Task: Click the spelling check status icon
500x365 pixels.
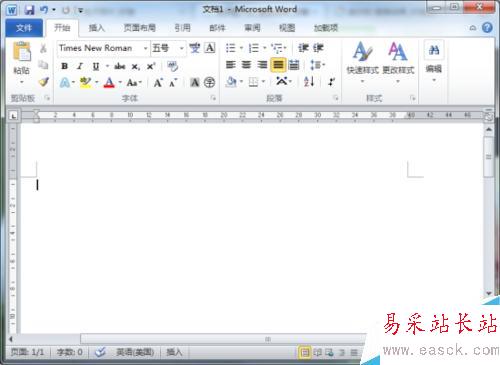Action: [100, 352]
